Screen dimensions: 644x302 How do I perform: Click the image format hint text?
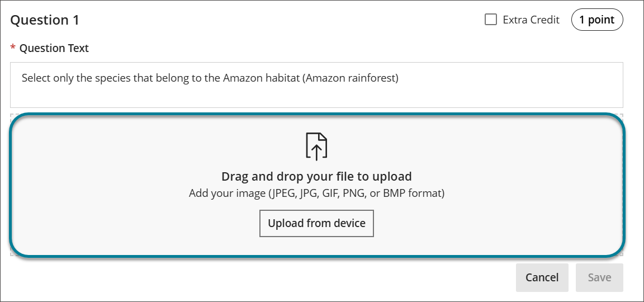click(x=316, y=194)
